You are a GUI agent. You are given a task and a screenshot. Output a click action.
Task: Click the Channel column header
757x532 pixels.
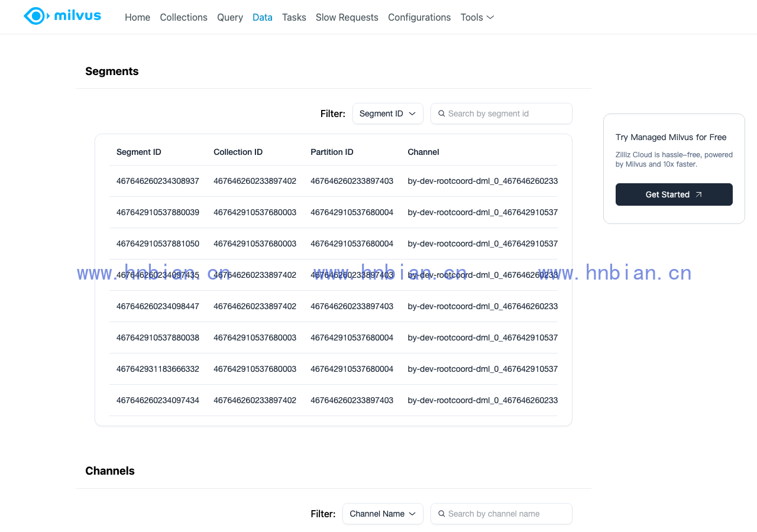[x=423, y=152]
